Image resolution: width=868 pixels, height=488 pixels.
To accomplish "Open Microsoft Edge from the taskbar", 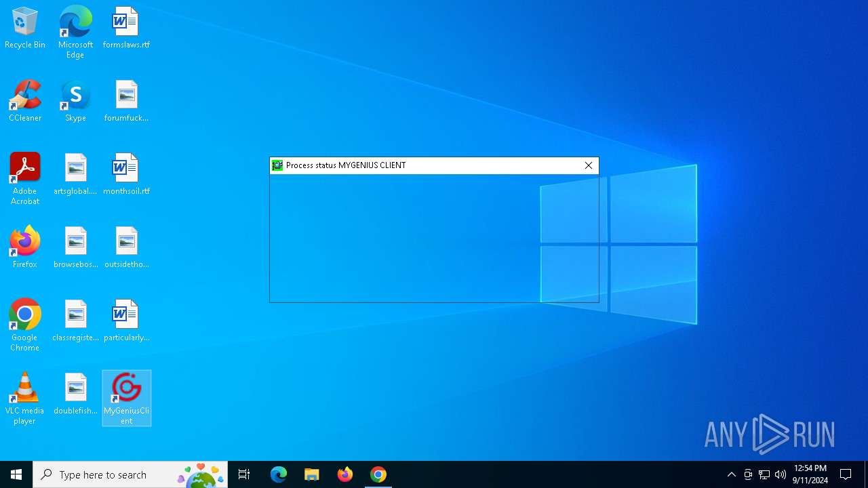I will 279,474.
